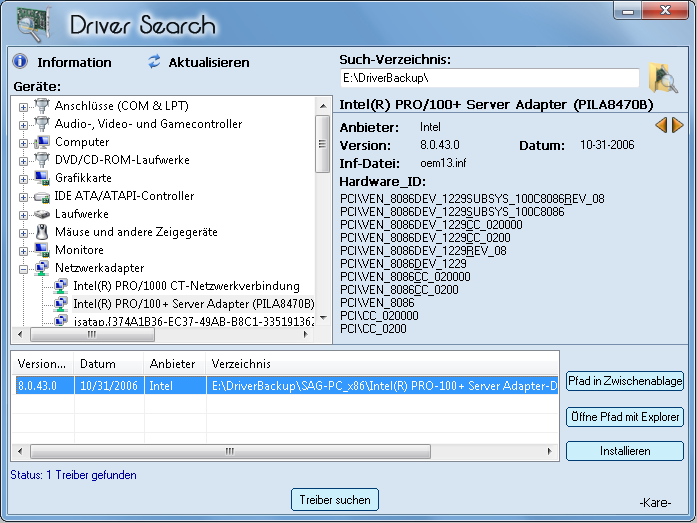Select Intel(R) PRO/1000 CT-Netzwerkverbindung in the tree
697x523 pixels.
(x=186, y=286)
